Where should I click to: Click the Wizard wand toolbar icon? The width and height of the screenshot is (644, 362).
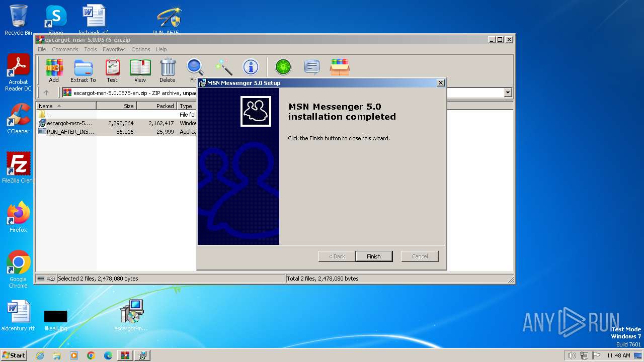[223, 67]
